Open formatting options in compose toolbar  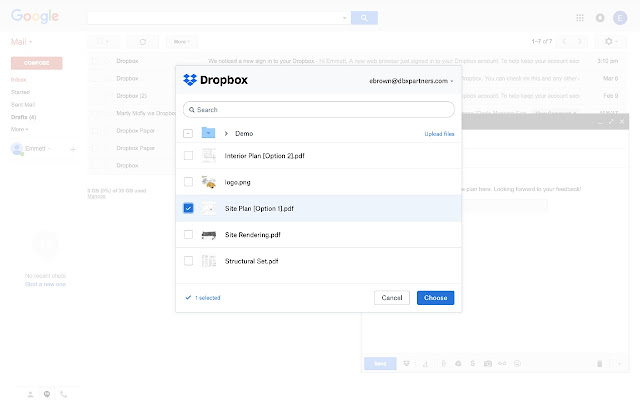point(425,364)
